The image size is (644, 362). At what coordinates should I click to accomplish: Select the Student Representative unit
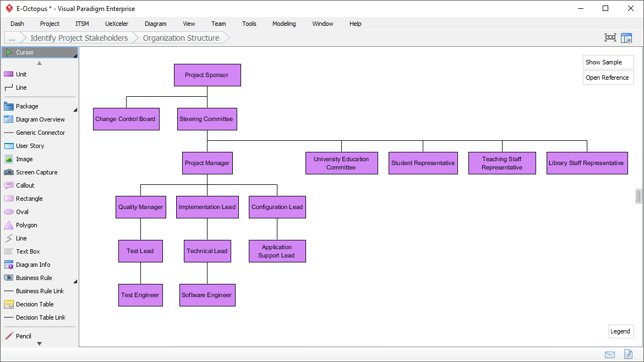click(423, 163)
